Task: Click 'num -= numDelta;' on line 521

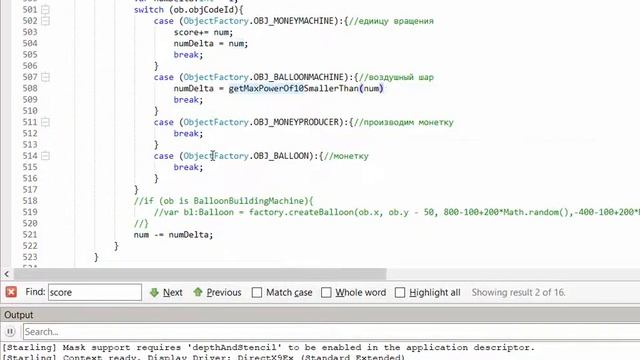Action: pos(173,235)
